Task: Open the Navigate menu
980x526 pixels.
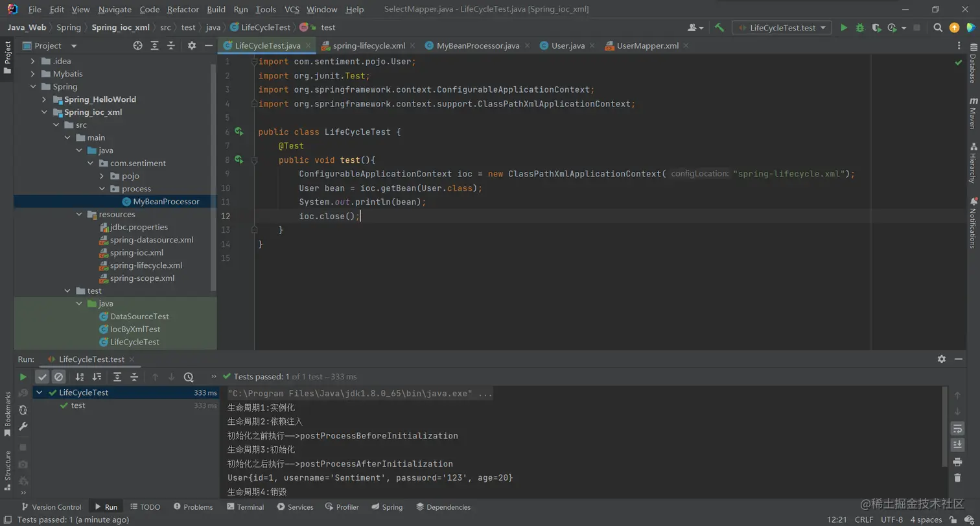Action: 115,10
